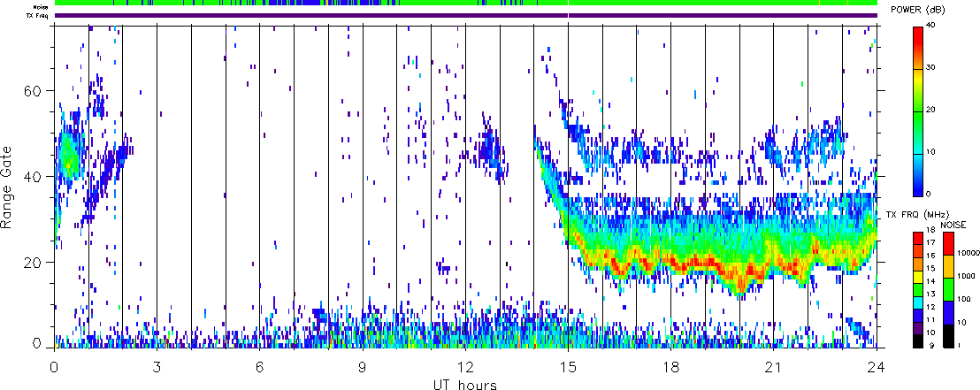This screenshot has width=980, height=390.
Task: Click the green Noise strip above the plot
Action: pyautogui.click(x=465, y=4)
